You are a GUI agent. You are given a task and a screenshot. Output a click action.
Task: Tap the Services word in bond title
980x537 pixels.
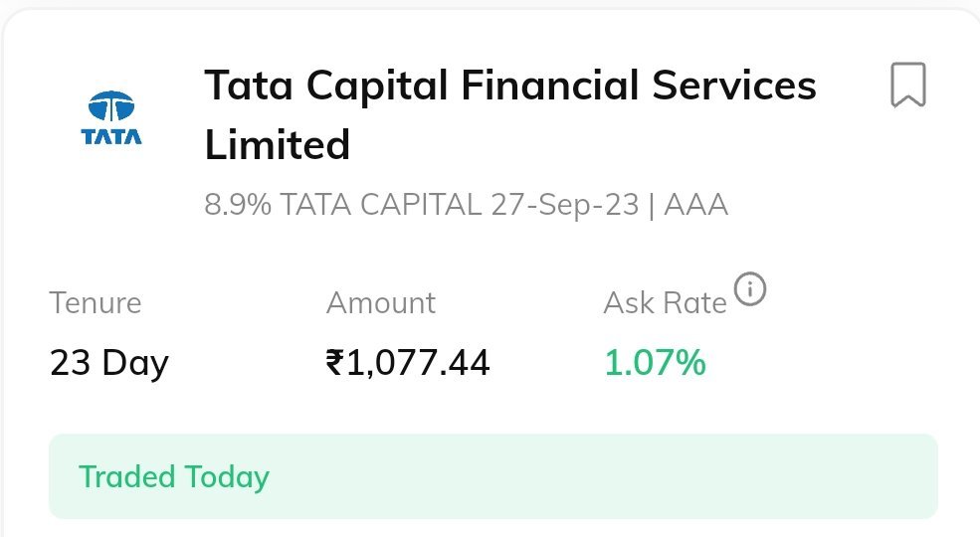point(734,86)
